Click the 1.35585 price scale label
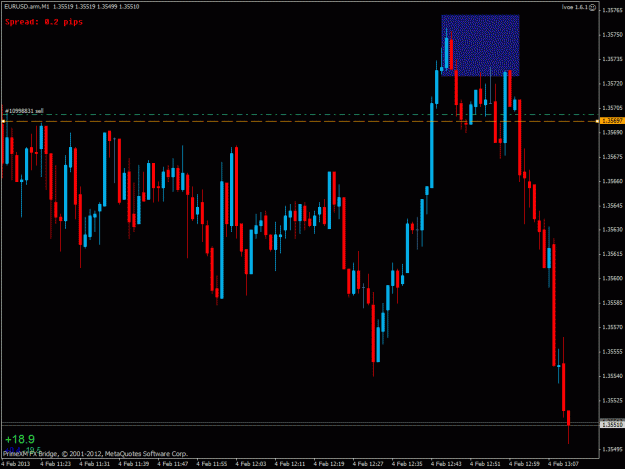This screenshot has width=625, height=469. (613, 303)
